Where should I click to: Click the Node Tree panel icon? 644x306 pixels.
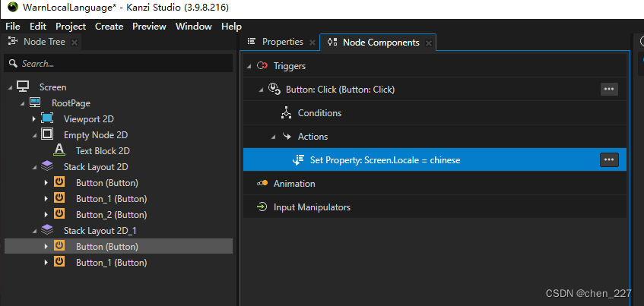click(x=13, y=42)
